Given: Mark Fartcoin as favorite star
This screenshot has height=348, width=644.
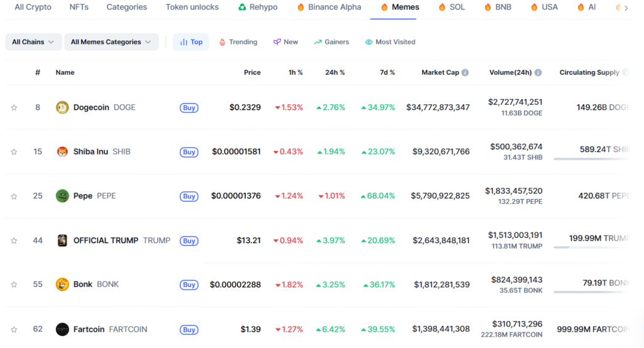Looking at the screenshot, I should [x=14, y=329].
